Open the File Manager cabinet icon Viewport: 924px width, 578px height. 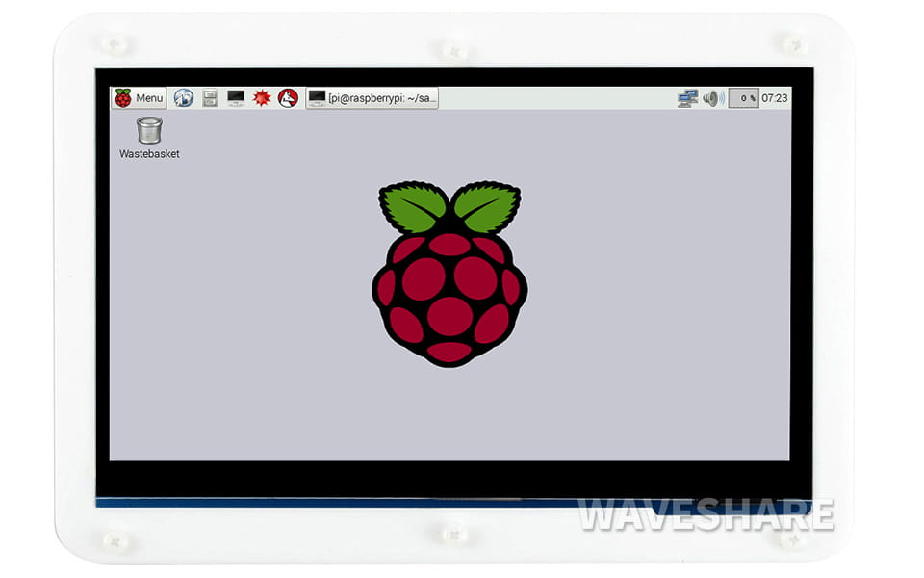pos(210,98)
